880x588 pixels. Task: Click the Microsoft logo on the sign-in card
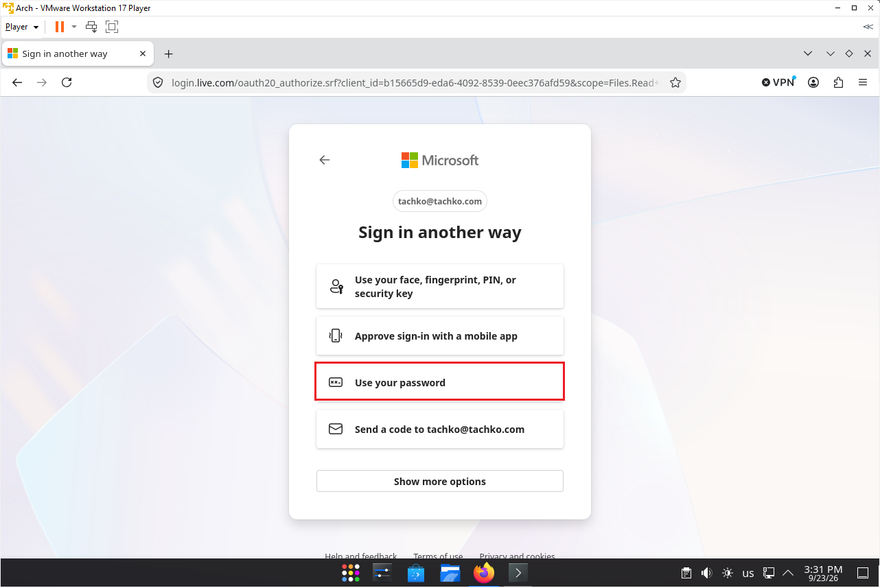pos(440,160)
